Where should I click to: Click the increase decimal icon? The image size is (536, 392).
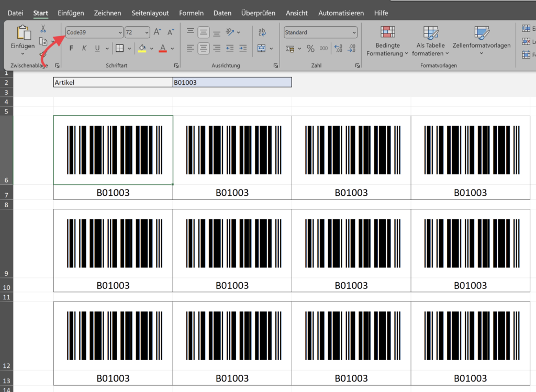click(x=337, y=49)
